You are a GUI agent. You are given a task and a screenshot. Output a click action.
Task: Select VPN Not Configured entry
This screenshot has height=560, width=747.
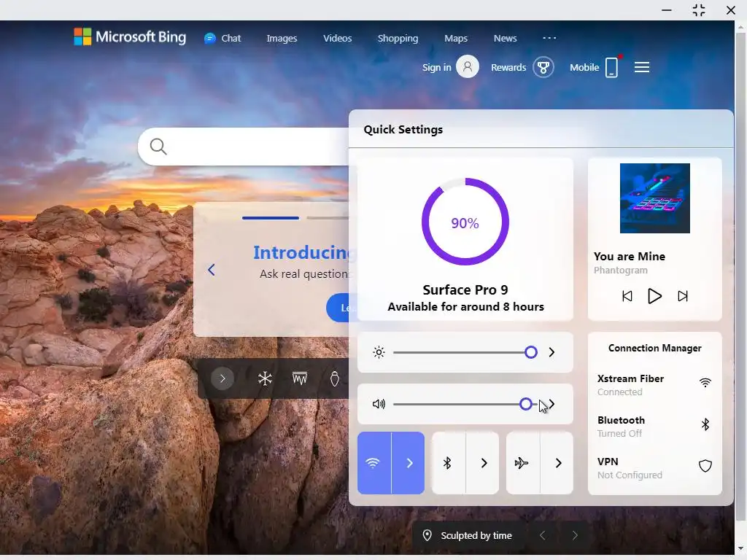(x=654, y=467)
